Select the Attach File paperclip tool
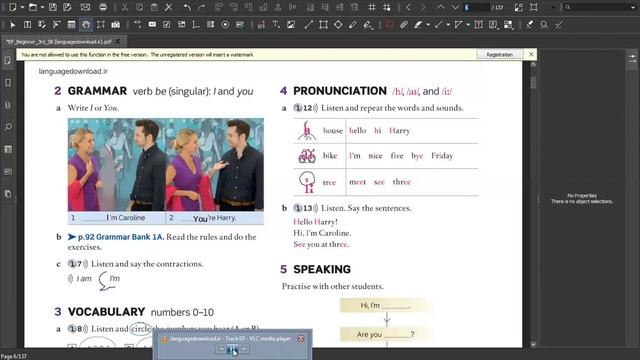This screenshot has width=640, height=360. 404,25
